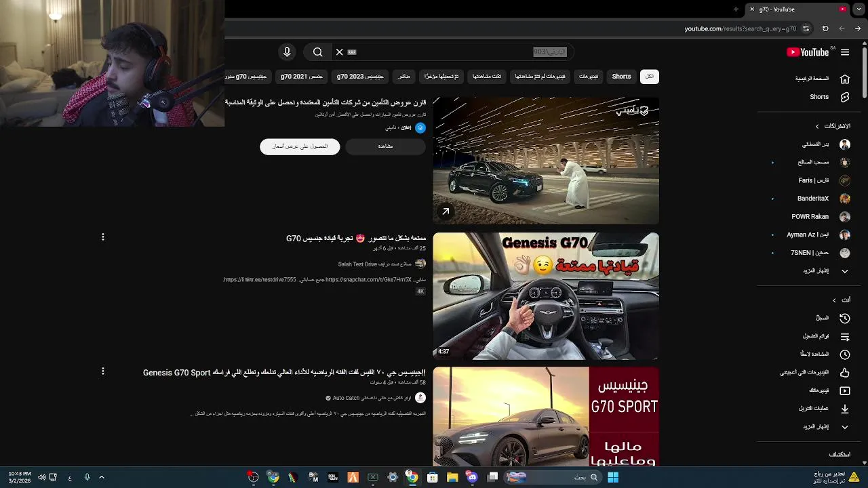Open File Explorer from the taskbar
This screenshot has height=488, width=868.
point(452,477)
